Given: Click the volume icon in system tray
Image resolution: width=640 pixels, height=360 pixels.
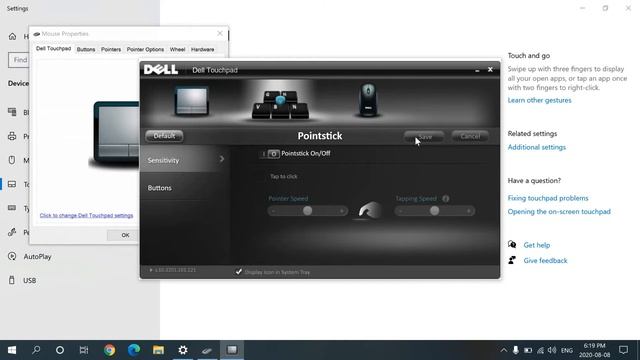Looking at the screenshot, I should [x=552, y=350].
